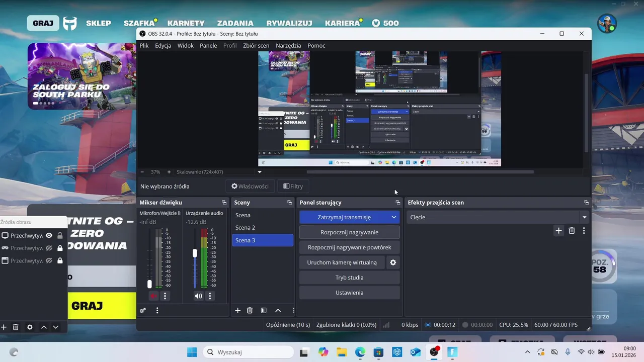Start Uruchom kamerę wirtualną
The height and width of the screenshot is (362, 644).
342,262
